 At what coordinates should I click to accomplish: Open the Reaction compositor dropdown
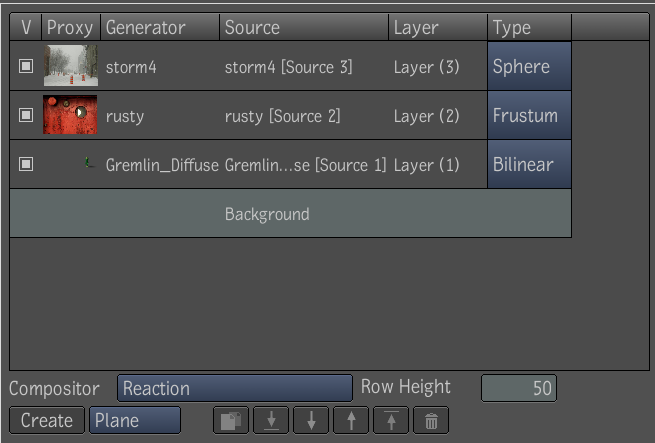coord(235,388)
